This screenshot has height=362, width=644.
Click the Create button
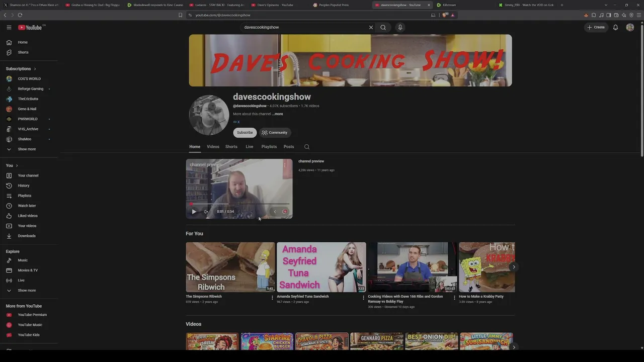[x=596, y=27]
